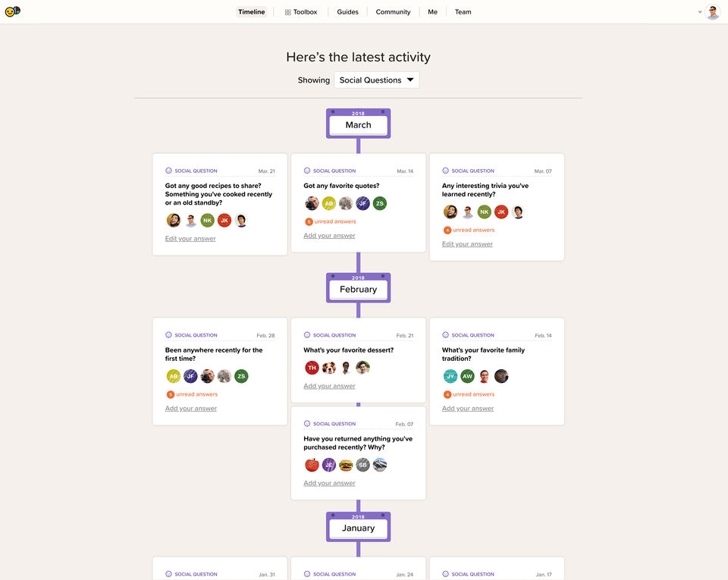Viewport: 728px width, 580px height.
Task: Open the profile avatar in the top-right corner
Action: click(x=712, y=12)
